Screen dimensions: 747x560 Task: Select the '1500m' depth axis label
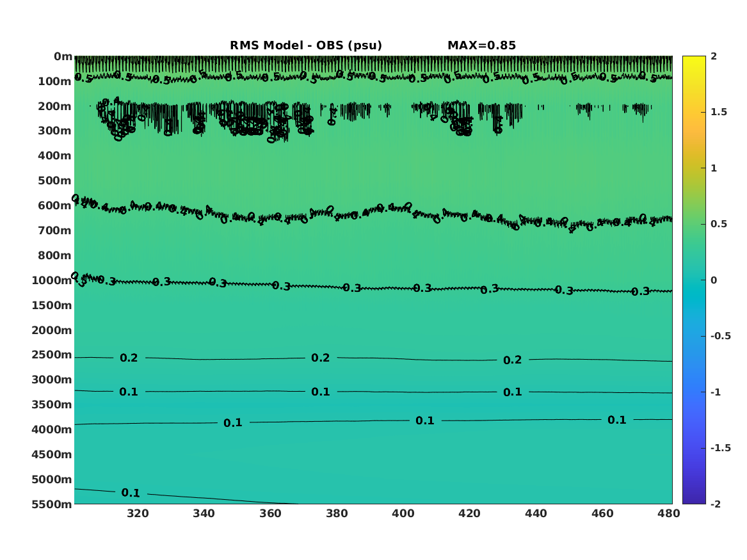(51, 305)
